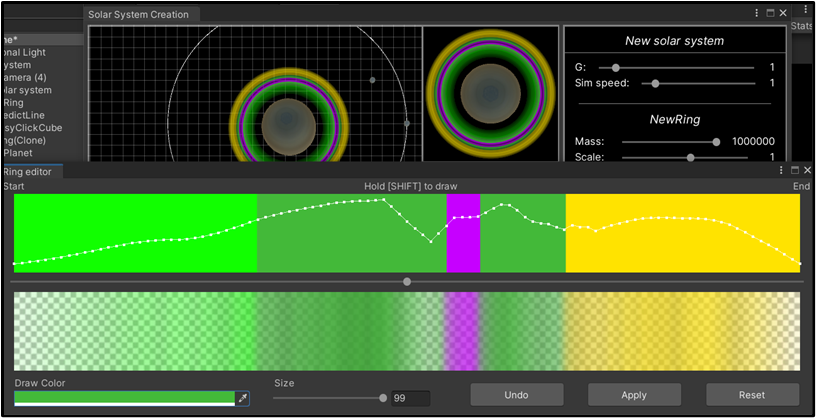
Task: Reset the ring with the Reset button
Action: coord(752,395)
